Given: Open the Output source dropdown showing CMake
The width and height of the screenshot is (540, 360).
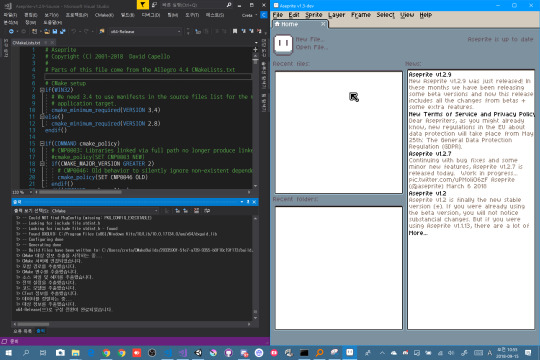Looking at the screenshot, I should coord(105,211).
